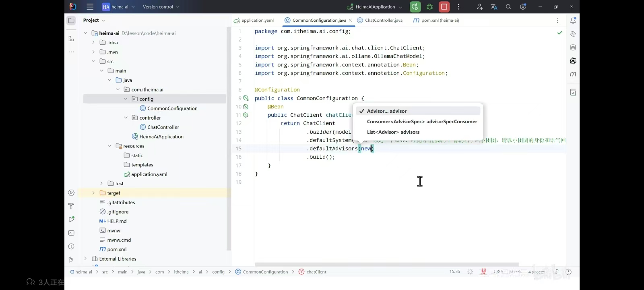Open the Terminal tool window

71,233
